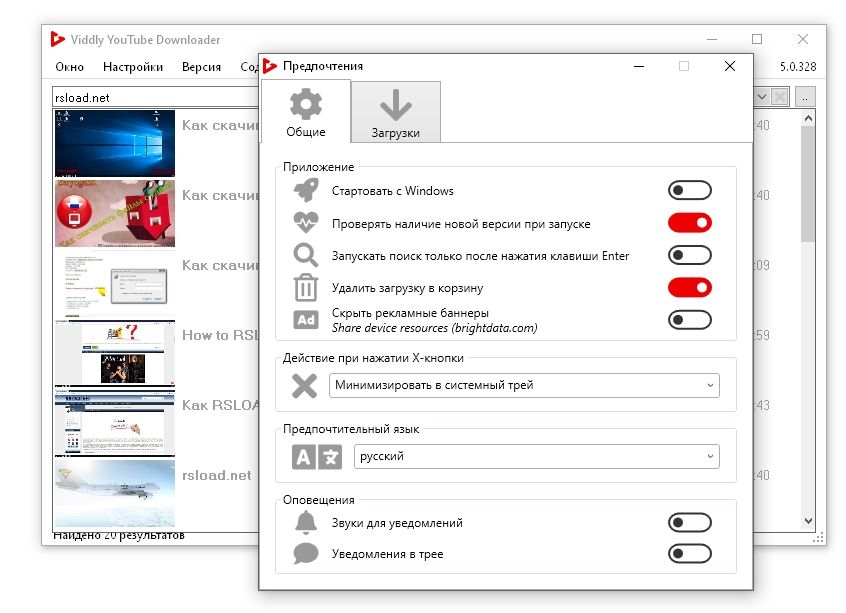Click the results list scrollbar thumb
The height and width of the screenshot is (613, 846).
tap(808, 185)
